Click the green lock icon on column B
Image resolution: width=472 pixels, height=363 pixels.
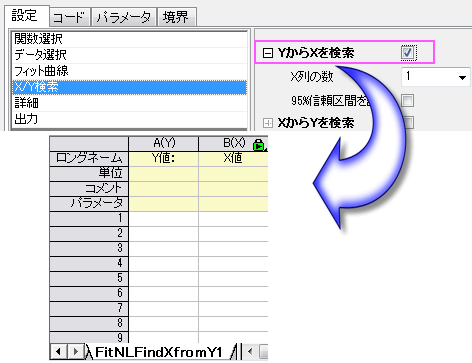click(259, 145)
